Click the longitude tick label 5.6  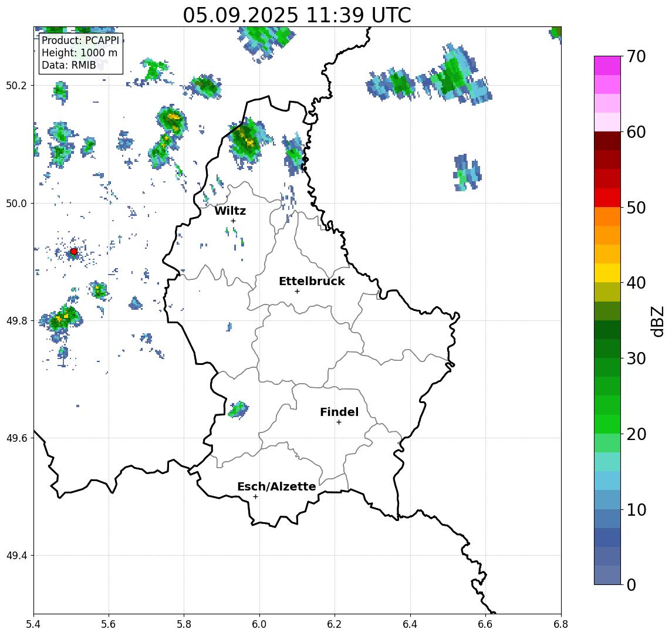pos(109,624)
